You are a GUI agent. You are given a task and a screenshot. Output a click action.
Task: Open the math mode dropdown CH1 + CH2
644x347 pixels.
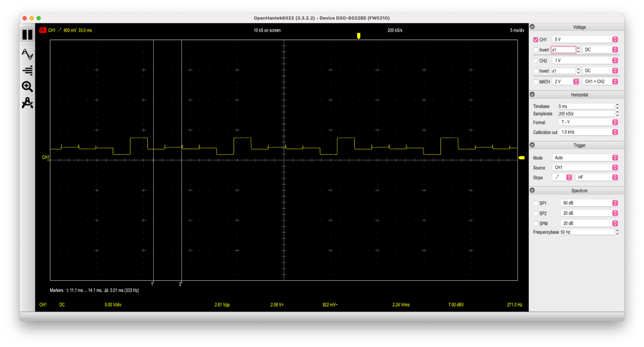coord(600,82)
